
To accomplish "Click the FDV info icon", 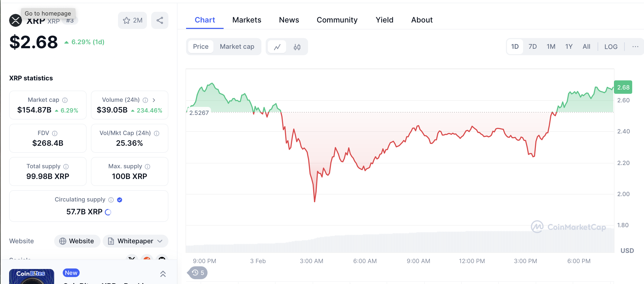I will (55, 133).
